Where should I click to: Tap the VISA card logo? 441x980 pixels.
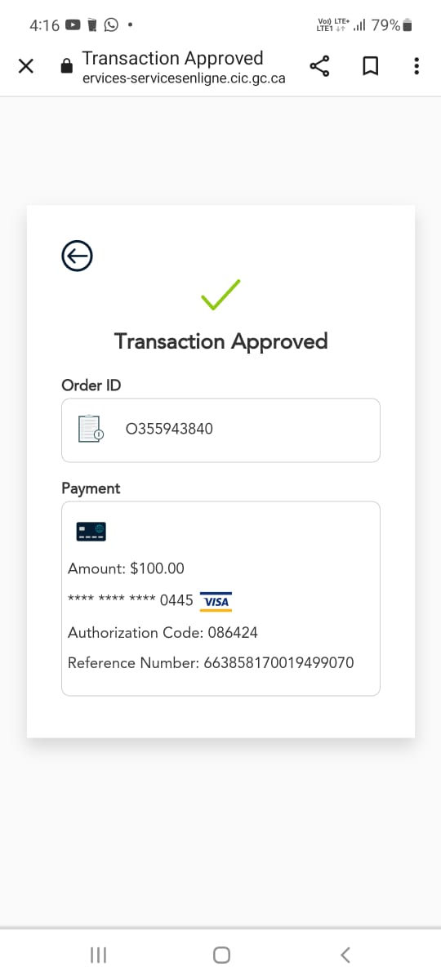216,601
